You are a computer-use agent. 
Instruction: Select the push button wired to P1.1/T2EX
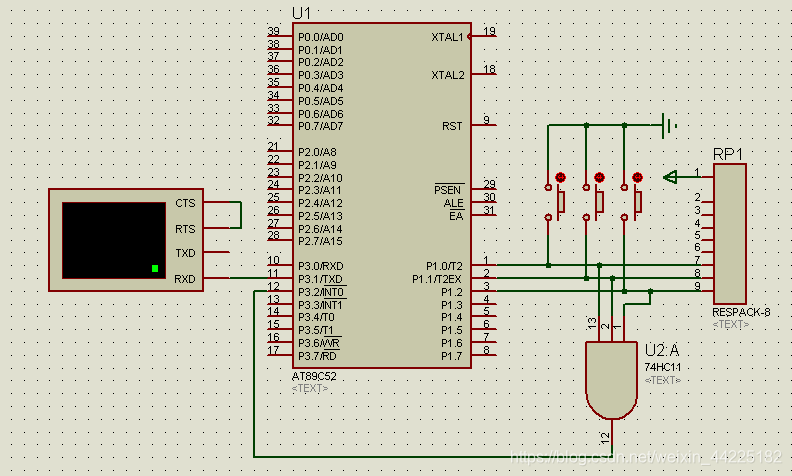(x=593, y=201)
